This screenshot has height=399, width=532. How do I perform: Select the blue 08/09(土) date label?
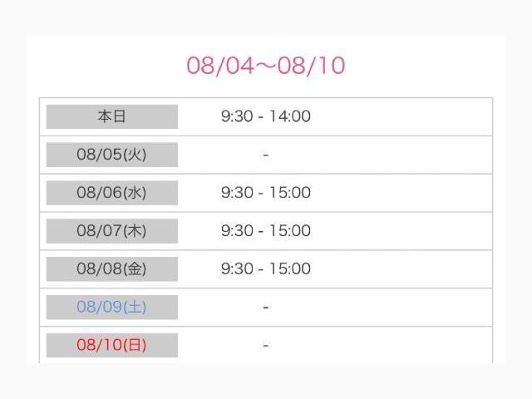pyautogui.click(x=112, y=307)
